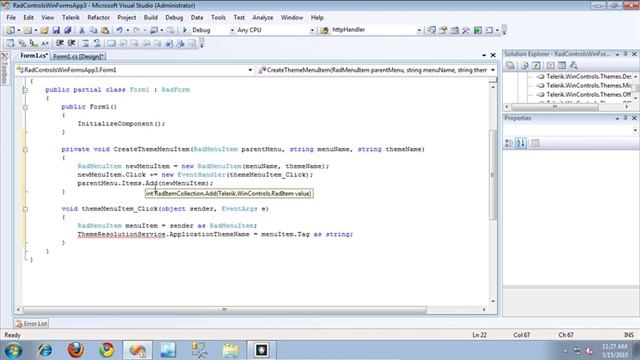Toggle Auto Hide pin on Solution Explorer
Viewport: 640px width, 360px height.
tap(626, 54)
